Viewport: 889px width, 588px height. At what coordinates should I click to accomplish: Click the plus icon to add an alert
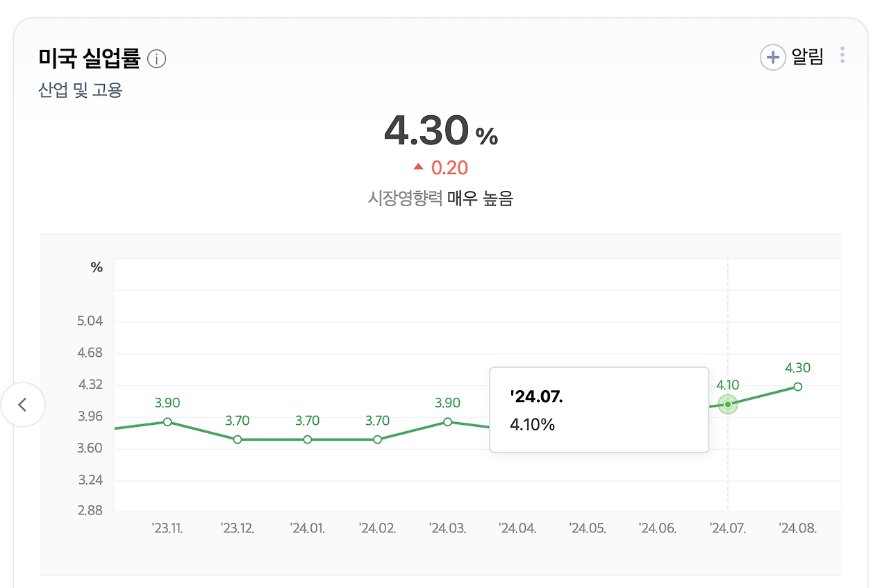tap(773, 57)
